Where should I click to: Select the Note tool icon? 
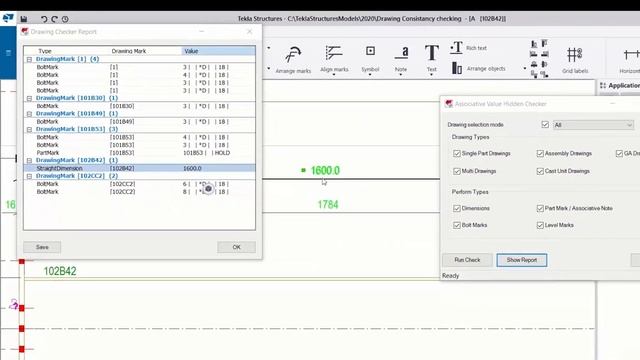[x=401, y=53]
